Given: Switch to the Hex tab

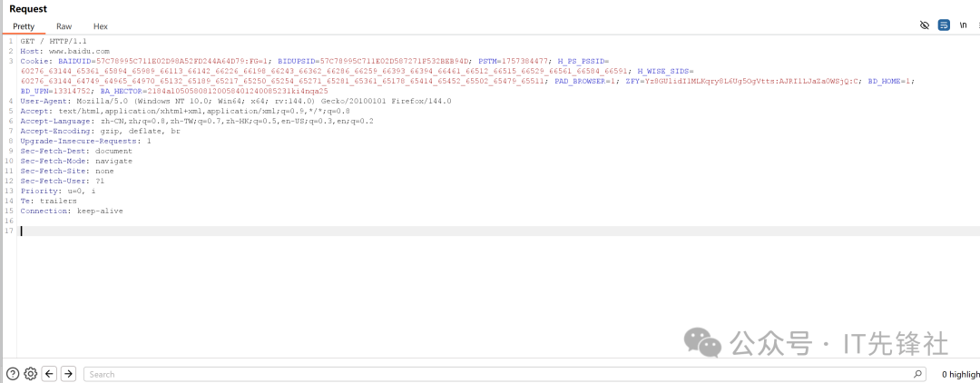Looking at the screenshot, I should (x=101, y=26).
